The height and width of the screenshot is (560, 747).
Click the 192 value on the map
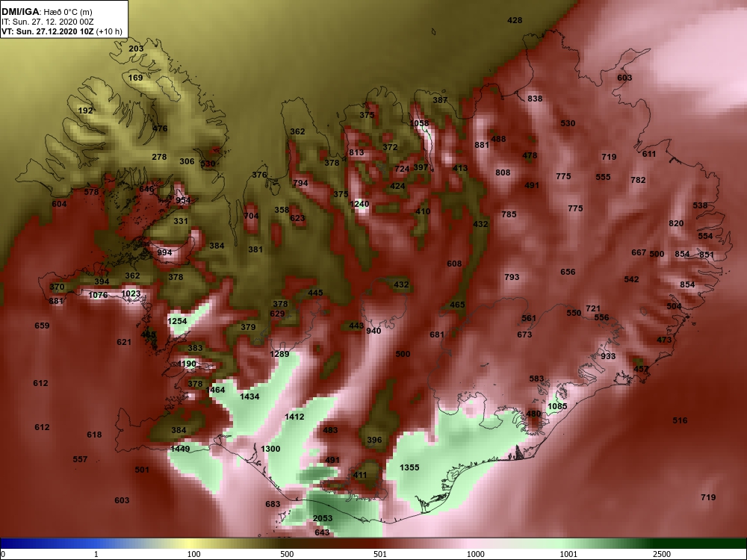[x=85, y=111]
